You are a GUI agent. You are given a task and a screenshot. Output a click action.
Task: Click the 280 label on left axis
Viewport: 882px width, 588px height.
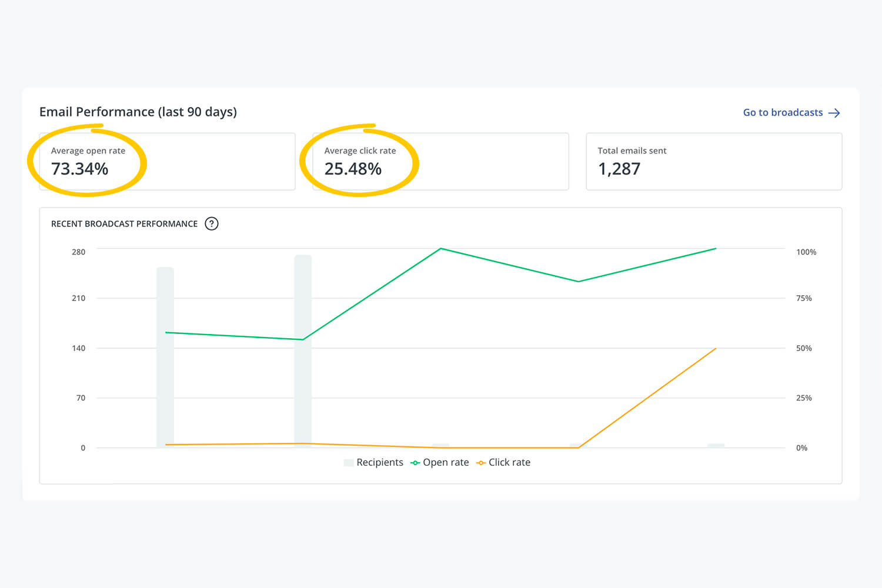click(x=79, y=252)
